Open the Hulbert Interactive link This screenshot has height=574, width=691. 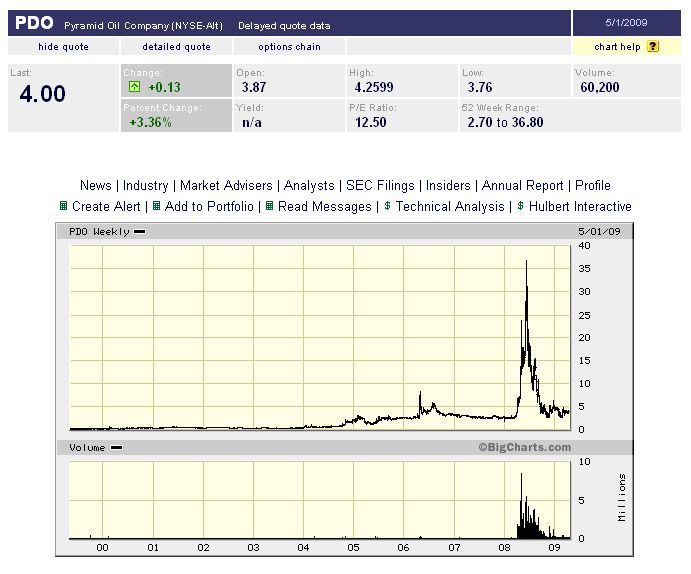coord(580,206)
